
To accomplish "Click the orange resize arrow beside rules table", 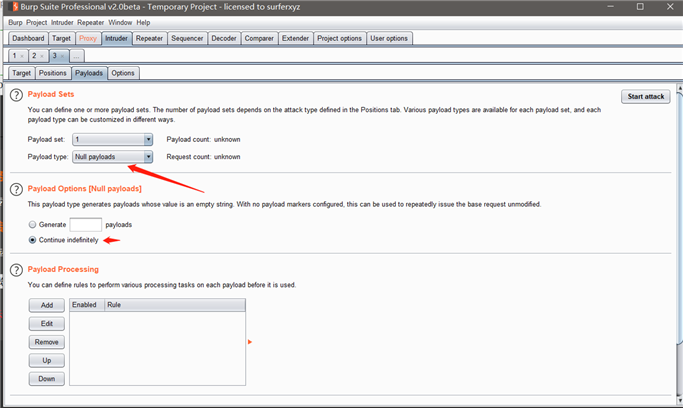I will pos(250,342).
